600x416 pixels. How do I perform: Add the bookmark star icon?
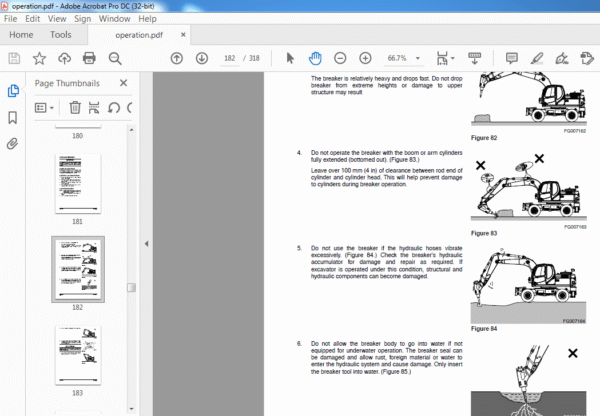pos(39,58)
